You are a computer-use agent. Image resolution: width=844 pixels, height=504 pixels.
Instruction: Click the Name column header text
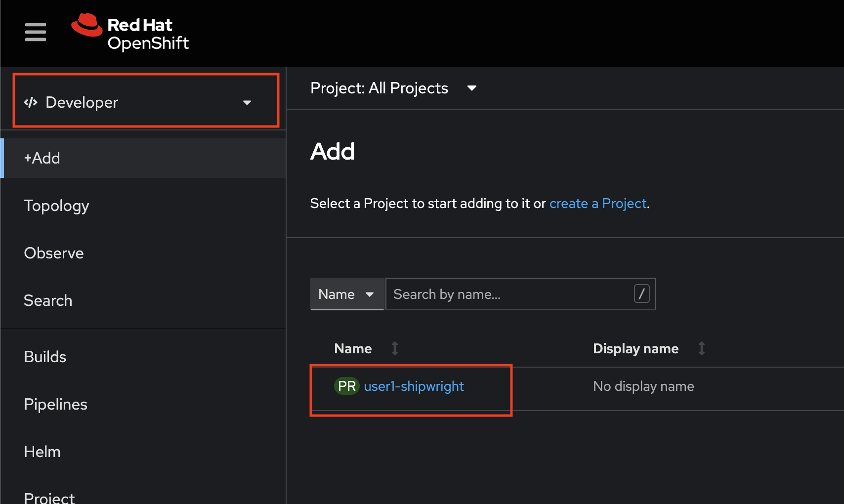(x=353, y=349)
